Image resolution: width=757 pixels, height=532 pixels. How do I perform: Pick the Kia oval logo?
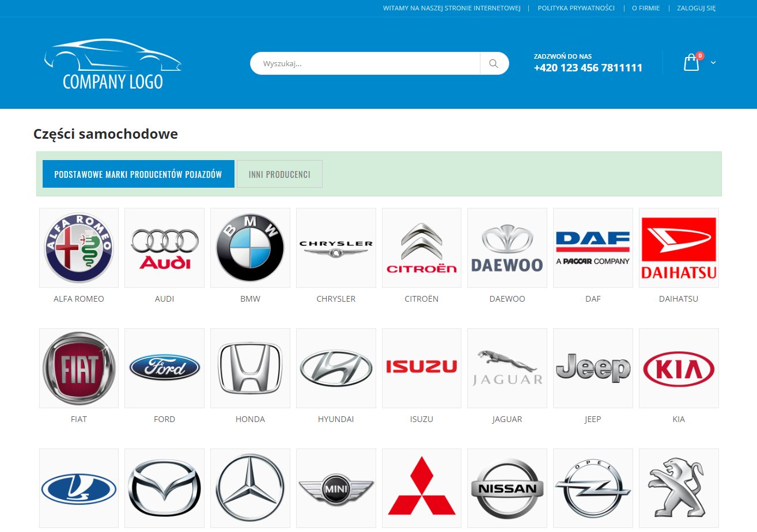pos(679,368)
